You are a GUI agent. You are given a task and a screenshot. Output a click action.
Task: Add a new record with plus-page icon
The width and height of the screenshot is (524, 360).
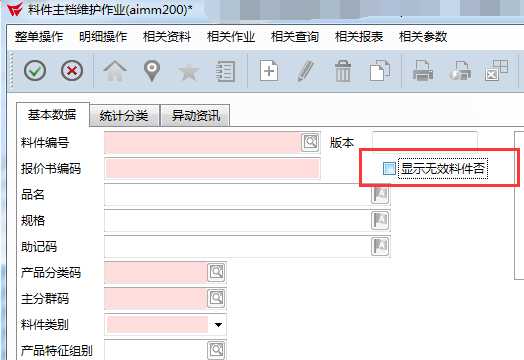pos(269,71)
